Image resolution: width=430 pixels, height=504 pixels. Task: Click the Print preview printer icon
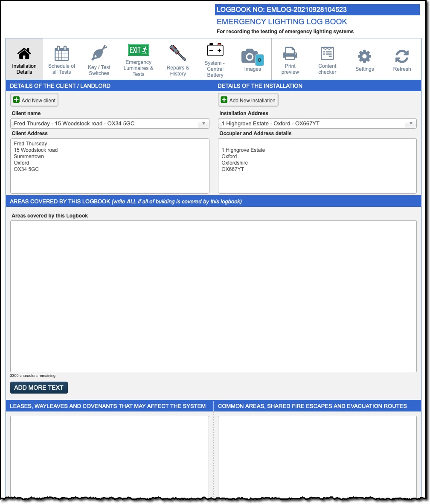coord(290,54)
